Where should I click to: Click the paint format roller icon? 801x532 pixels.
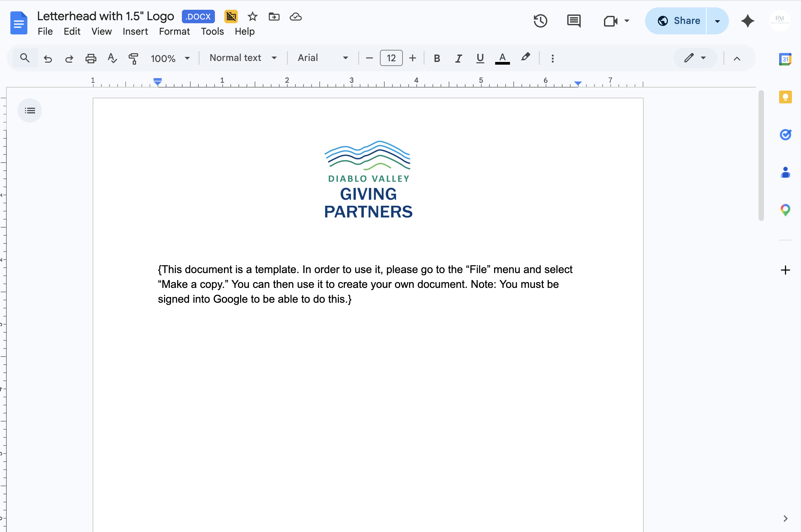[133, 58]
